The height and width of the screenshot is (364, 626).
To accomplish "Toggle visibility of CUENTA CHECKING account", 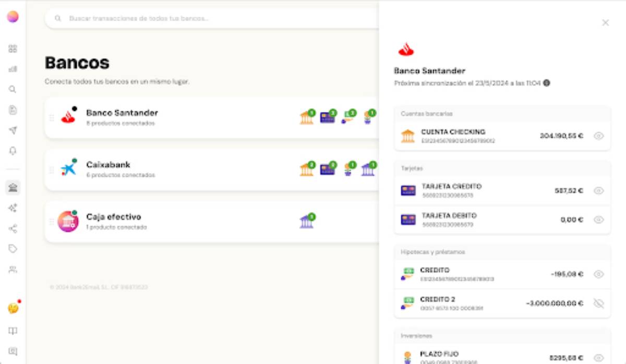I will 599,136.
